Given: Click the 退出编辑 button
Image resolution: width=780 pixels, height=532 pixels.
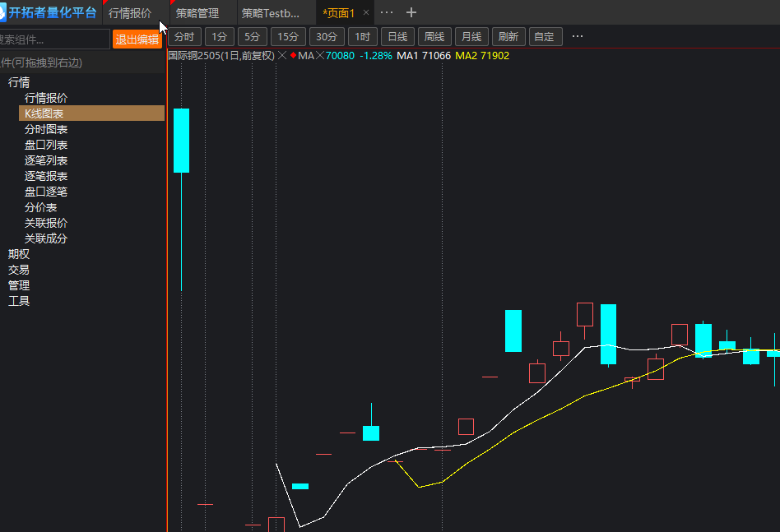Looking at the screenshot, I should point(137,39).
